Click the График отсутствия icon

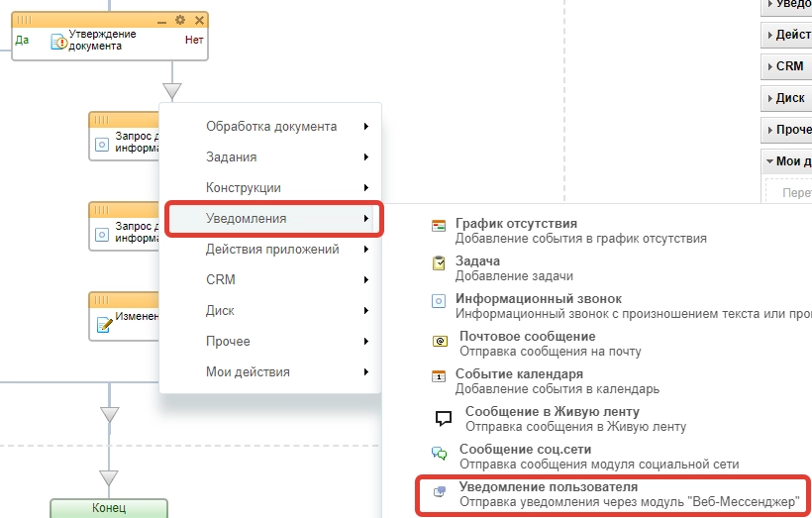click(439, 226)
